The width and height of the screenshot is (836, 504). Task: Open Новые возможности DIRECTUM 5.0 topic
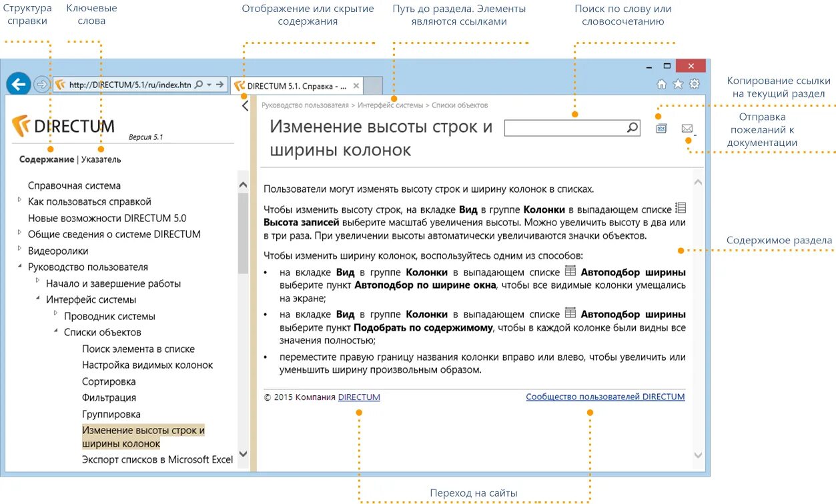coord(107,218)
